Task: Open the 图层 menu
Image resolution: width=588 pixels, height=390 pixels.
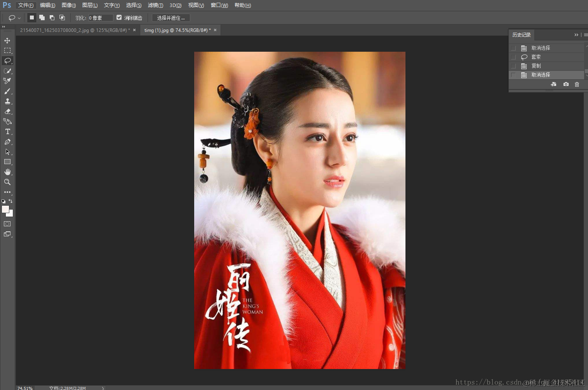Action: pyautogui.click(x=90, y=5)
